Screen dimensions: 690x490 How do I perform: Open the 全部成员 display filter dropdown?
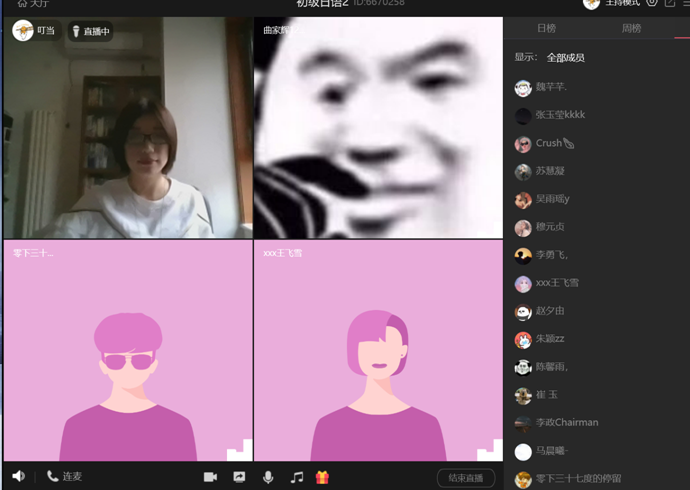[565, 58]
